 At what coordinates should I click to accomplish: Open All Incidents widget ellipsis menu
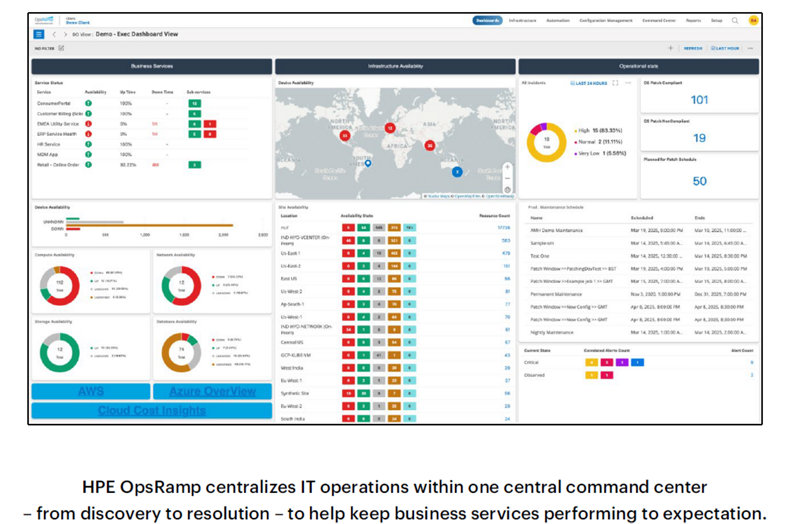pos(628,83)
